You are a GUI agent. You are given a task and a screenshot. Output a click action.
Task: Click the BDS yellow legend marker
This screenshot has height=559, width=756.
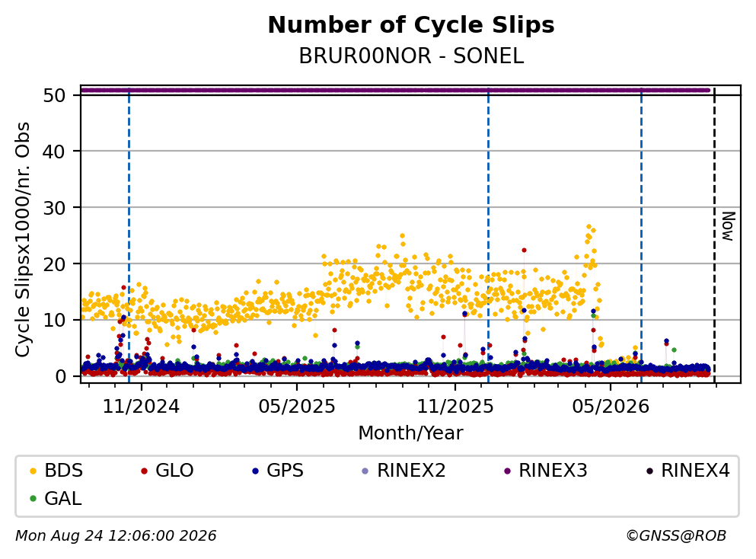click(33, 471)
